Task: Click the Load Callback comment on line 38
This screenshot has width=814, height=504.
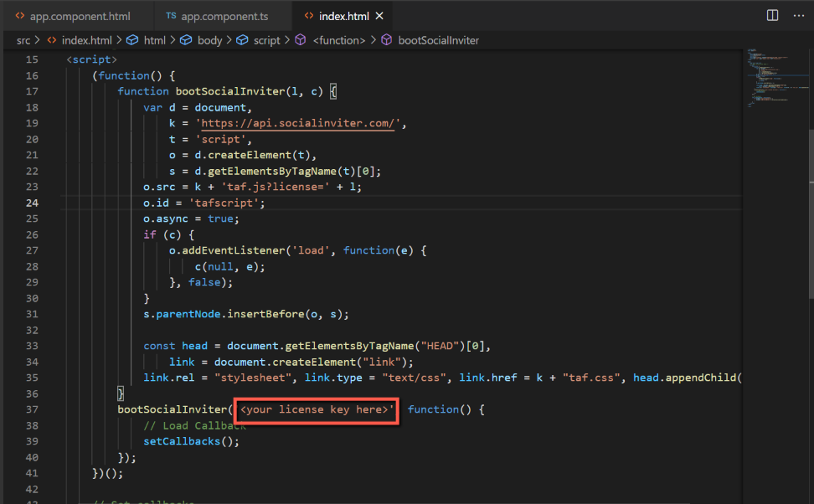Action: point(194,425)
